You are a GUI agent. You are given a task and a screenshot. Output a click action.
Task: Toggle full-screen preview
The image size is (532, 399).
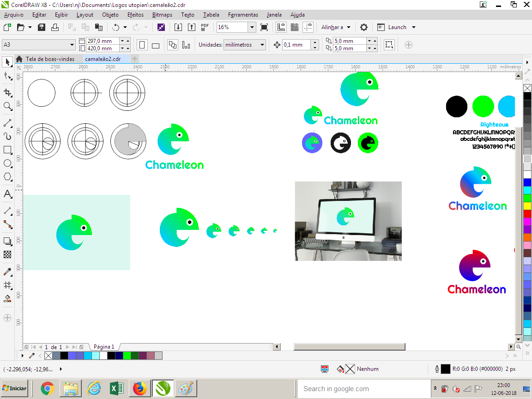[264, 27]
